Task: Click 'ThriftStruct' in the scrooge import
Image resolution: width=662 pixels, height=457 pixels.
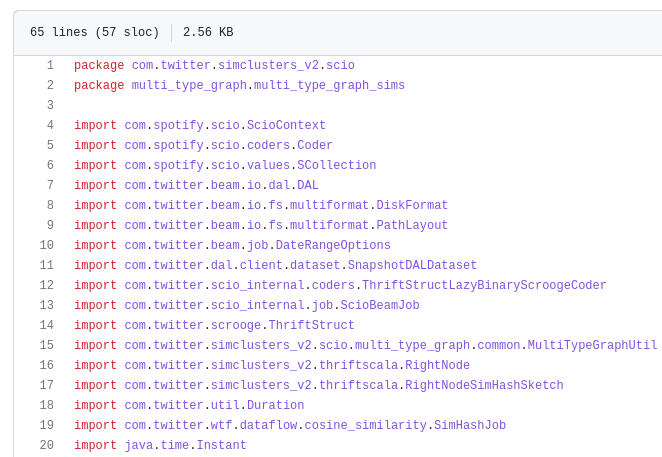Action: click(x=312, y=325)
